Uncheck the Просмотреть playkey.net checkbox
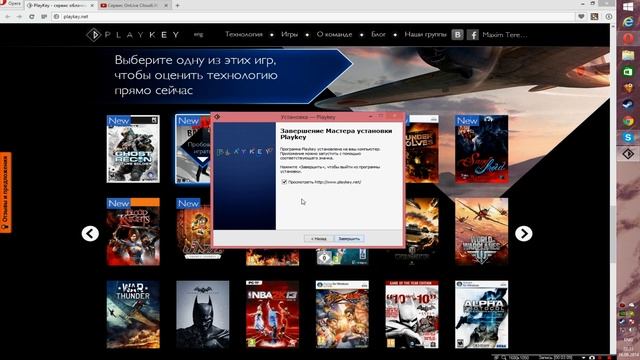Screen dimensions: 640x360 (x=284, y=182)
